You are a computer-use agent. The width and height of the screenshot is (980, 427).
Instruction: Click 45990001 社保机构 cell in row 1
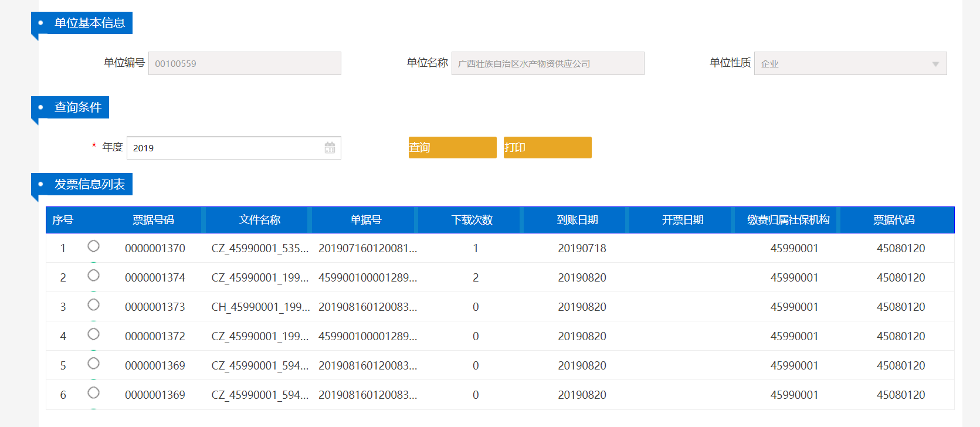coord(794,248)
